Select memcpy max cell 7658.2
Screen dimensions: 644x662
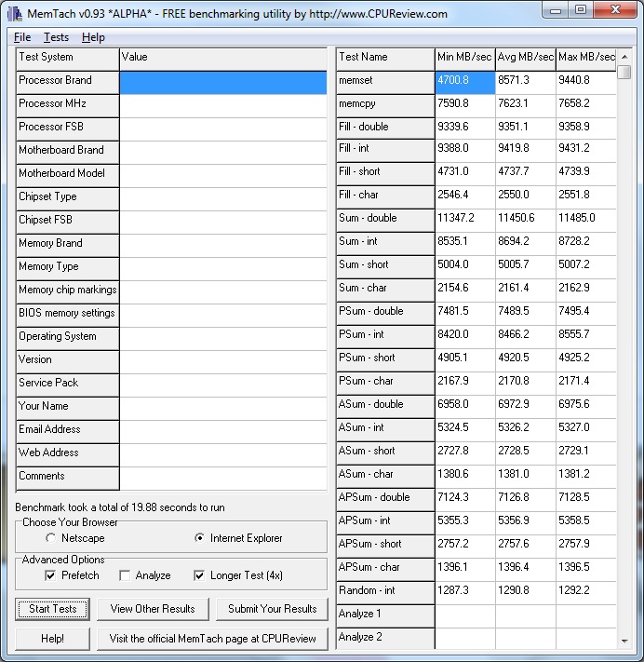tap(586, 106)
